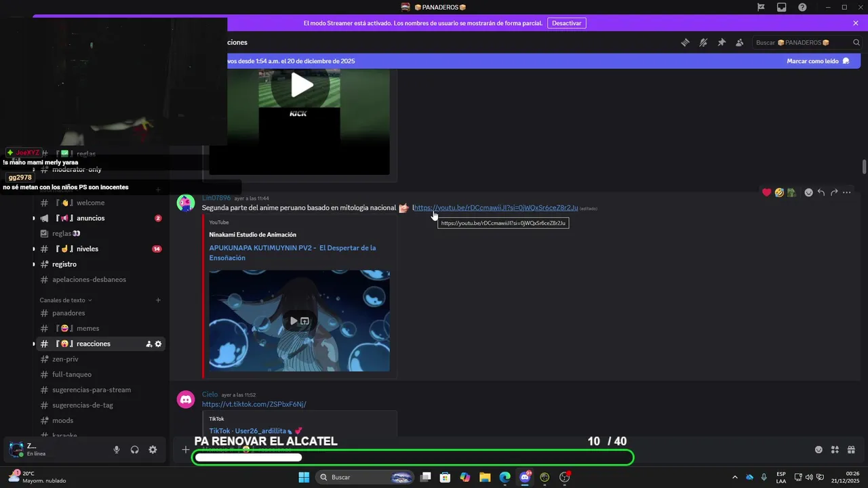The height and width of the screenshot is (488, 868).
Task: Click Desactivar streamer mode button
Action: 566,23
